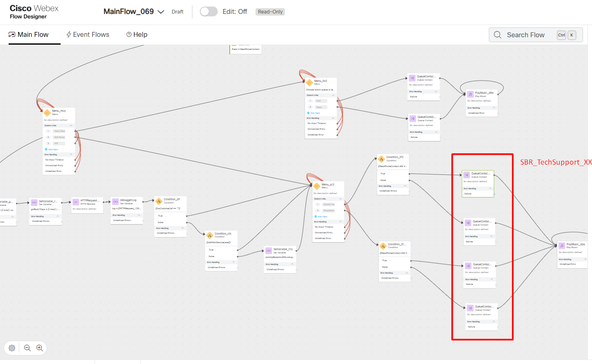Click False output in Condition_ctk node
This screenshot has height=364, width=592.
coord(211,256)
